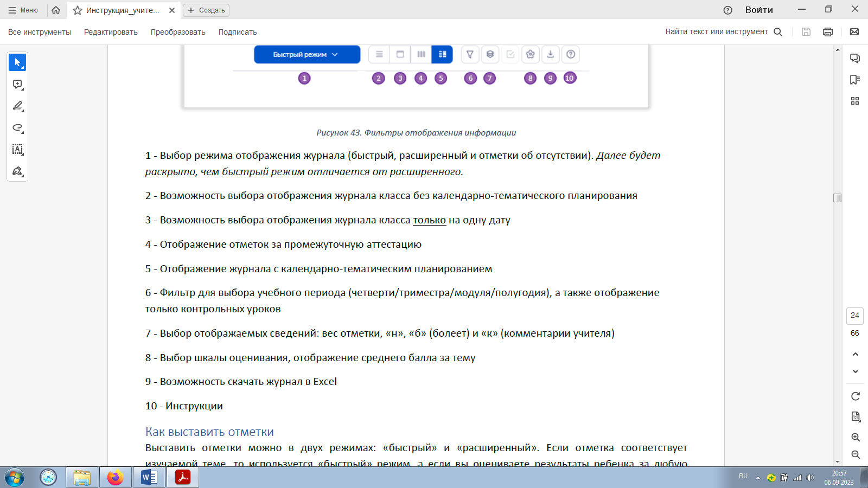Show hidden tray icons arrow

click(758, 478)
